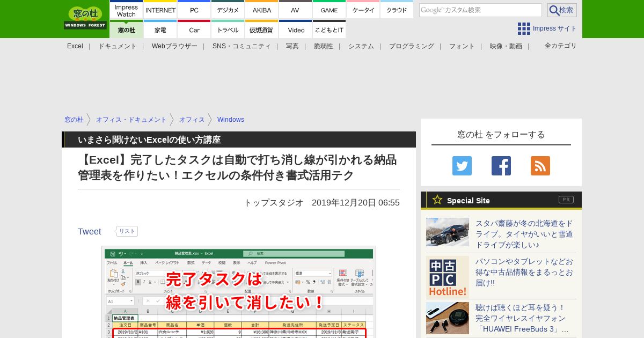Open クラウド Watch tab
The image size is (644, 338).
tap(397, 10)
